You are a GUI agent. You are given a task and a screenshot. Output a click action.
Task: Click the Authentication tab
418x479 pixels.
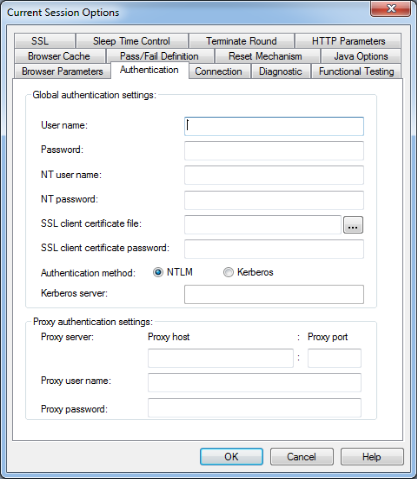(x=149, y=70)
